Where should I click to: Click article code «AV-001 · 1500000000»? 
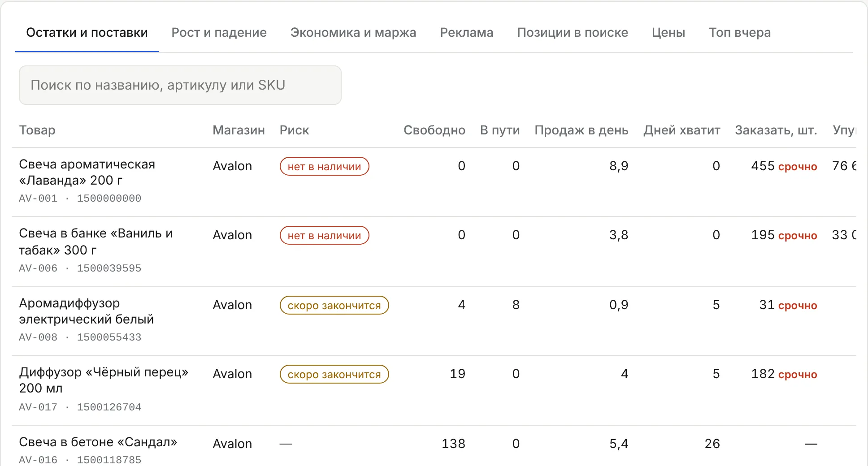pos(80,198)
